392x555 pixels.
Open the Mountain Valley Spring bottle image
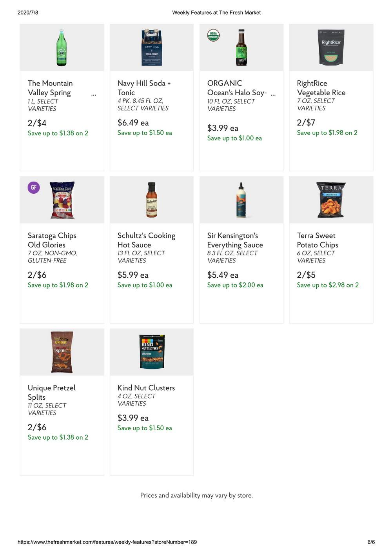[x=62, y=47]
